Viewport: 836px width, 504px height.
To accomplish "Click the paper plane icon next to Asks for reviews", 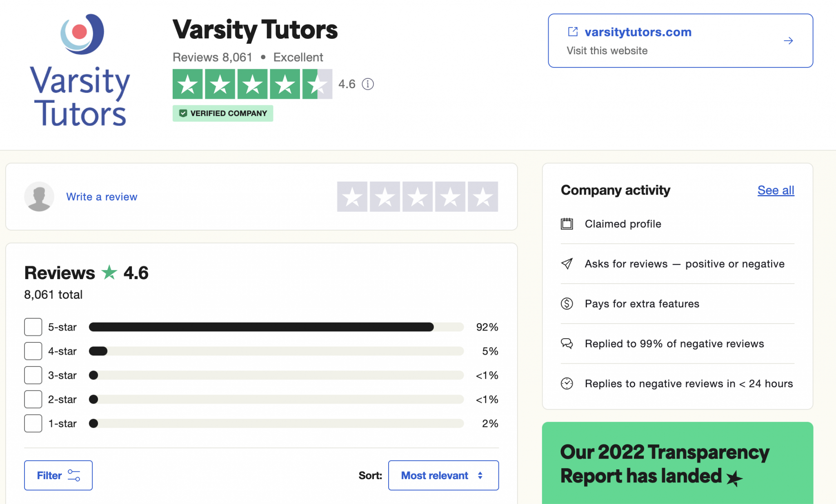I will click(567, 264).
